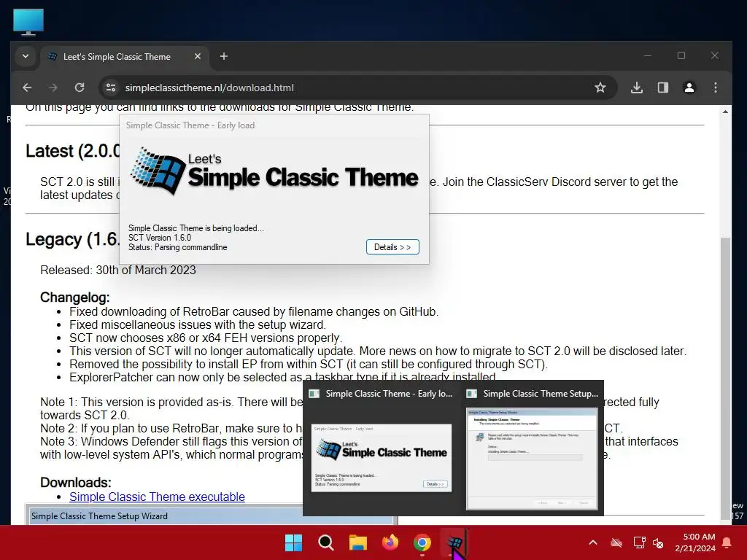Open Chrome downloads icon
This screenshot has width=747, height=560.
(x=636, y=87)
